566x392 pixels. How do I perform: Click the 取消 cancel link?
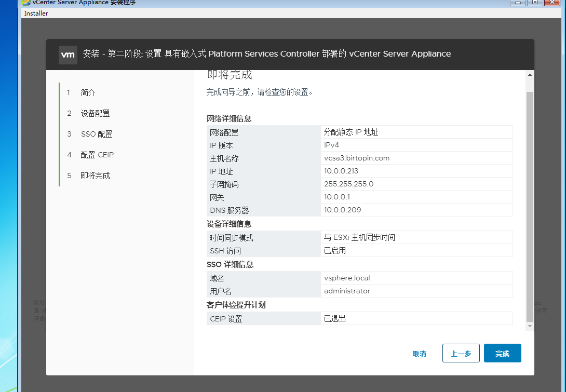point(419,354)
